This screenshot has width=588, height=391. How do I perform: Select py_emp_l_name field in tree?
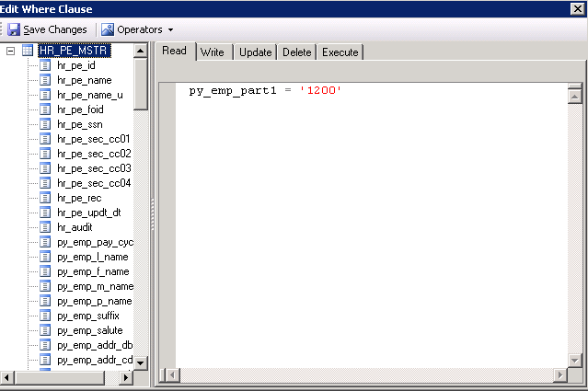tap(93, 257)
